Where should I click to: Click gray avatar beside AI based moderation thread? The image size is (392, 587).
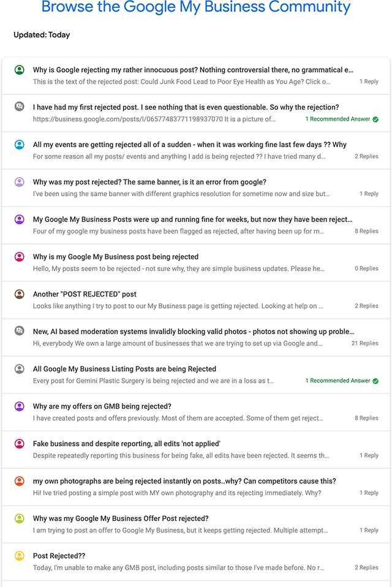point(20,331)
